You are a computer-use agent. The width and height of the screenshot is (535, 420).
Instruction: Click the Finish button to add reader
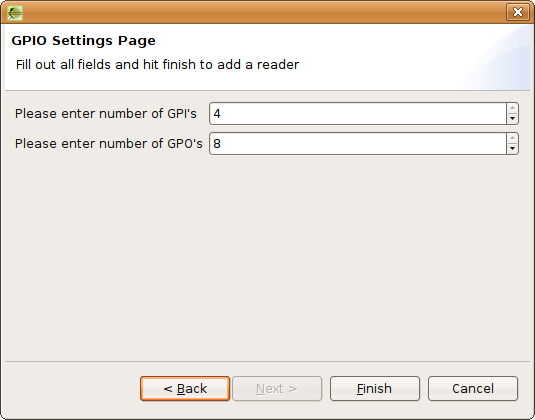375,389
